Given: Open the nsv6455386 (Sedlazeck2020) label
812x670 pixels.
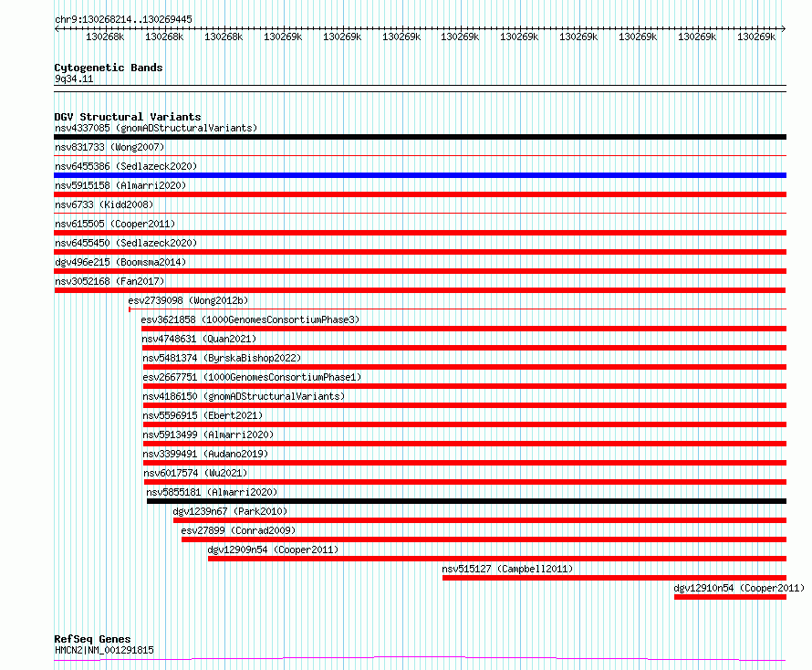Looking at the screenshot, I should (126, 166).
